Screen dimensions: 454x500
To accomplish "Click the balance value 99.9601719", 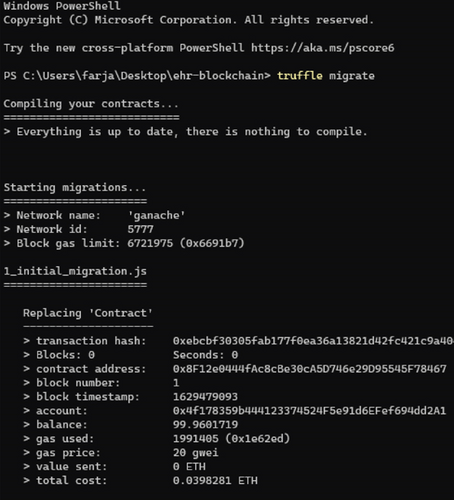I will [x=205, y=425].
